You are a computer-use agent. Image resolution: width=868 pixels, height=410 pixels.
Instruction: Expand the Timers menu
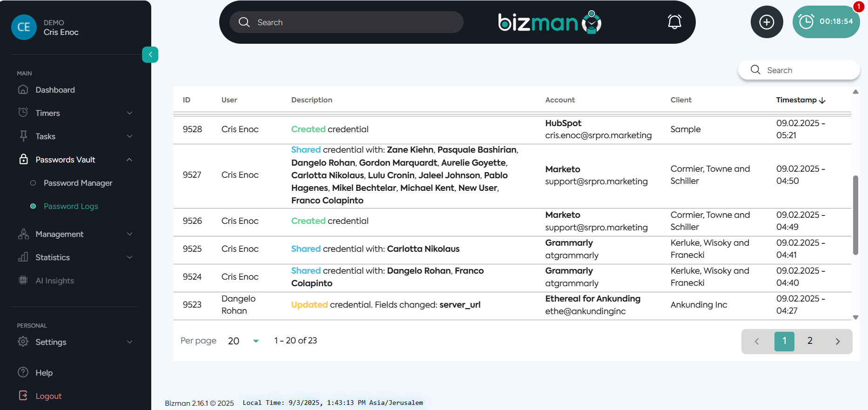[x=74, y=113]
